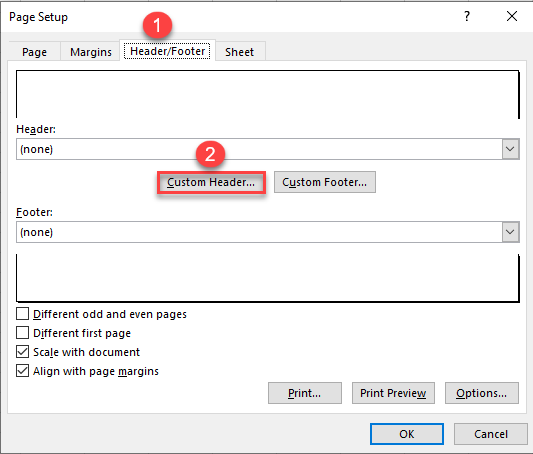Screen dimensions: 533x454
Task: Click the Custom Header button
Action: (211, 182)
